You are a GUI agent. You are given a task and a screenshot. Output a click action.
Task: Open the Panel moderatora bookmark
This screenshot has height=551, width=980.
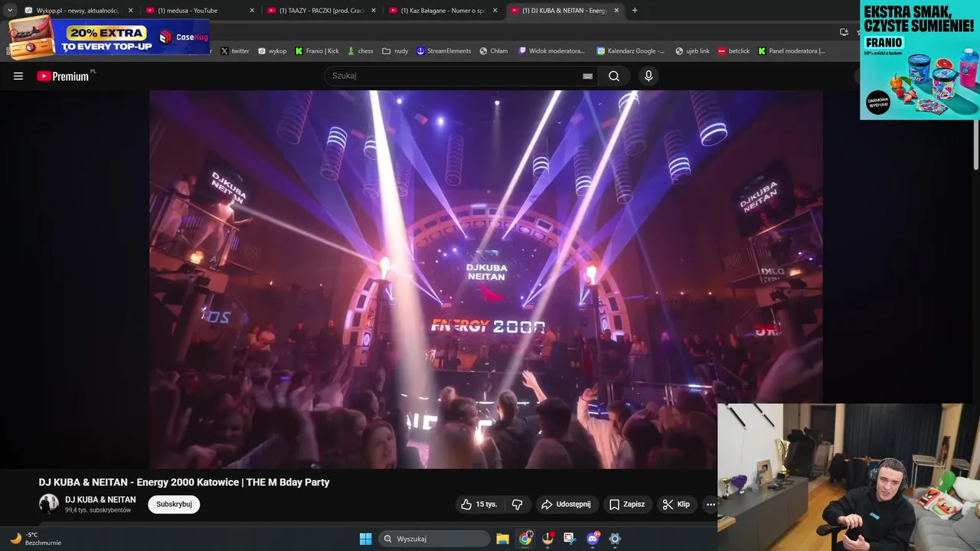(792, 51)
